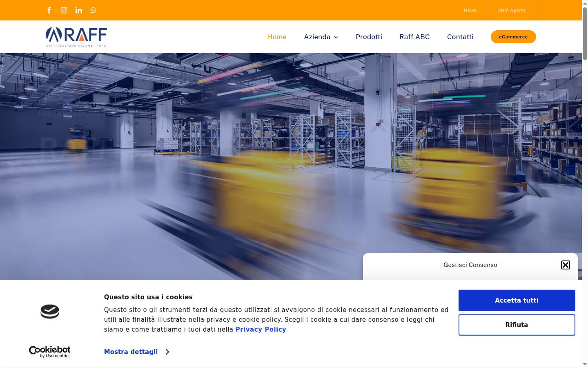Open the LinkedIn social icon
This screenshot has height=368, width=588.
coord(79,10)
